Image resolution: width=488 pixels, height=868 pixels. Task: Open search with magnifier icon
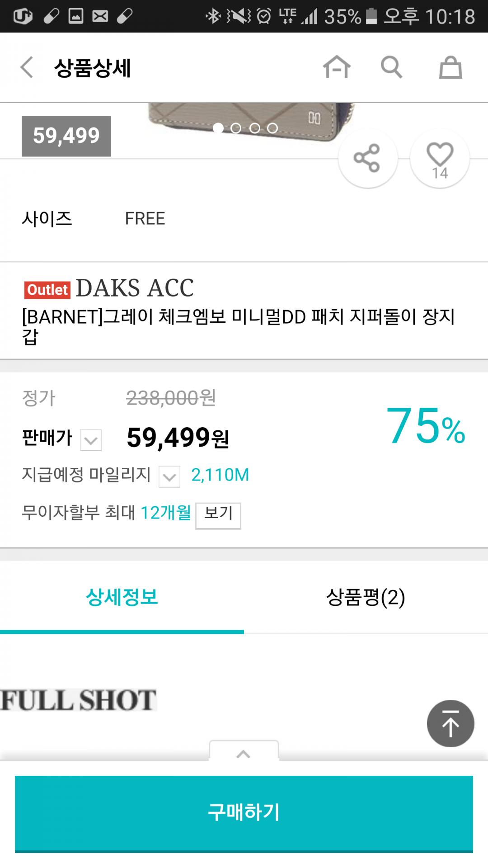click(391, 67)
